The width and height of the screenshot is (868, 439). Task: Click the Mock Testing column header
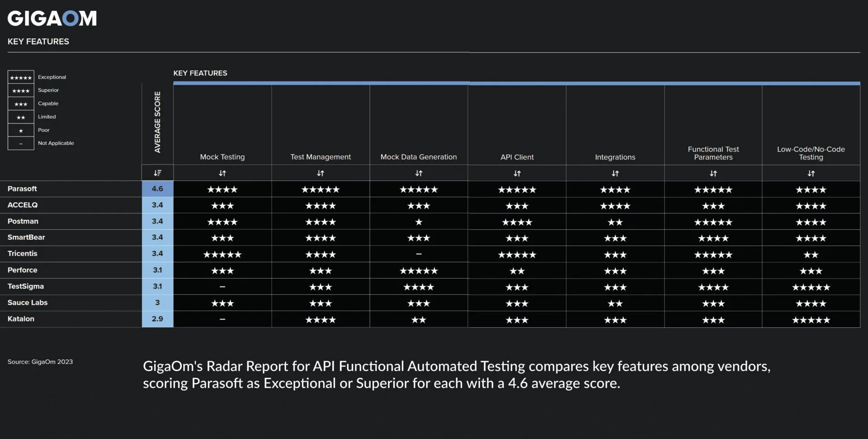[x=222, y=157]
